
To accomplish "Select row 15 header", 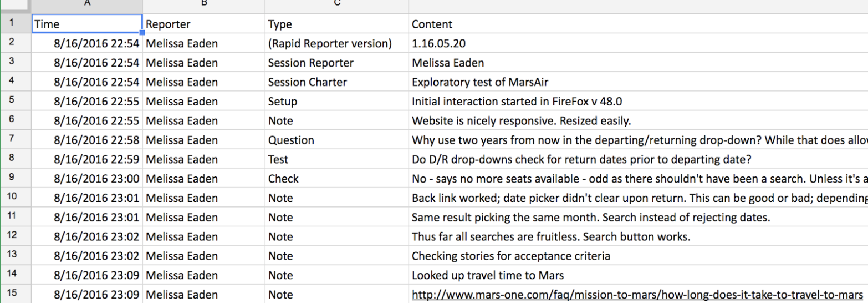I will [12, 294].
